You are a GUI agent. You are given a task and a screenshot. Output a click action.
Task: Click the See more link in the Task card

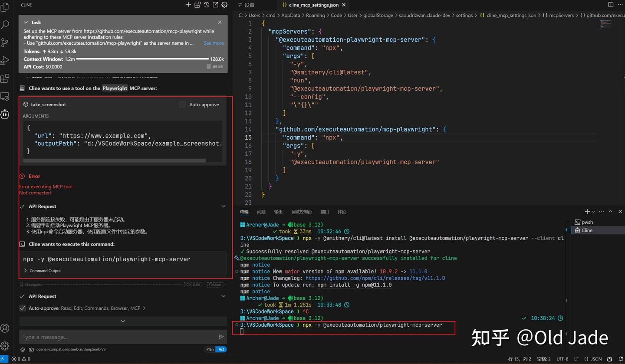[213, 43]
